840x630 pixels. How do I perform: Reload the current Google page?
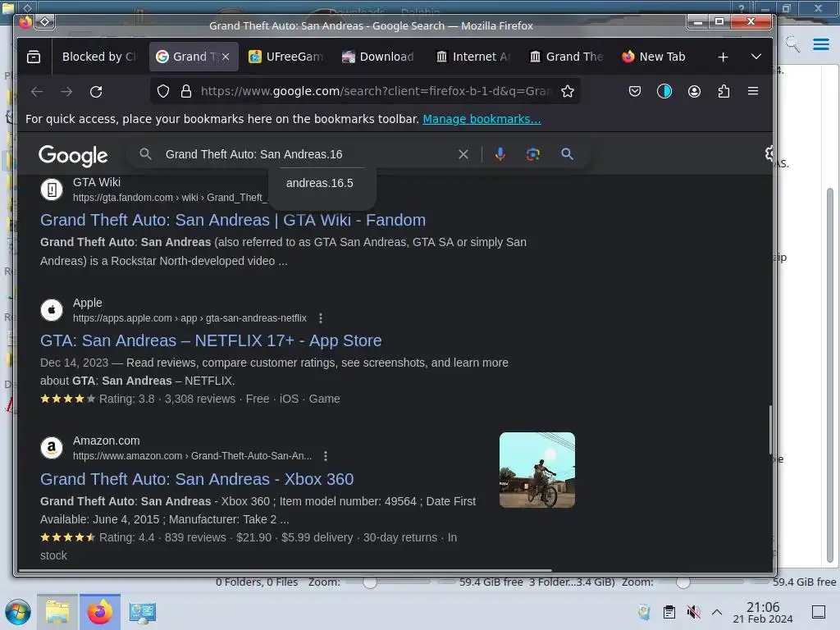click(96, 92)
